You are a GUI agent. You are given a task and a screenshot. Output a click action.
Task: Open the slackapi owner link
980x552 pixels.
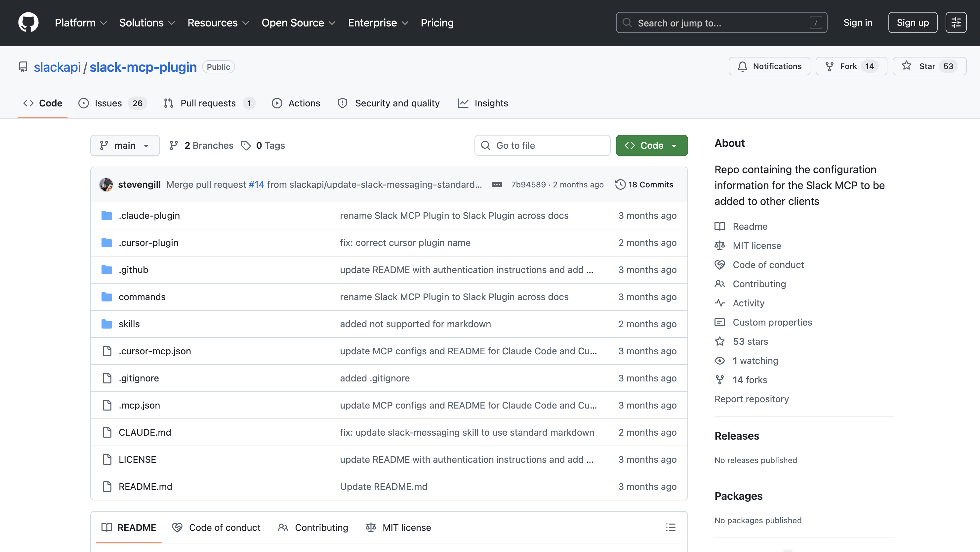point(57,67)
